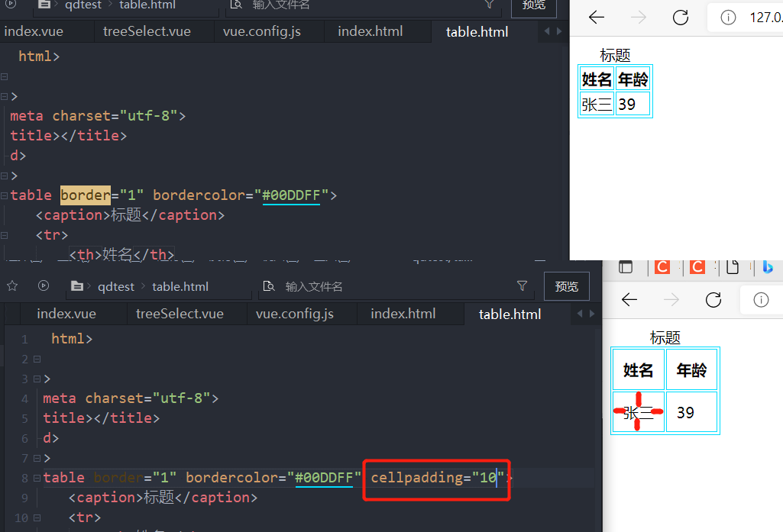783x532 pixels.
Task: Click the blank page tab icon in lower browser
Action: 732,267
